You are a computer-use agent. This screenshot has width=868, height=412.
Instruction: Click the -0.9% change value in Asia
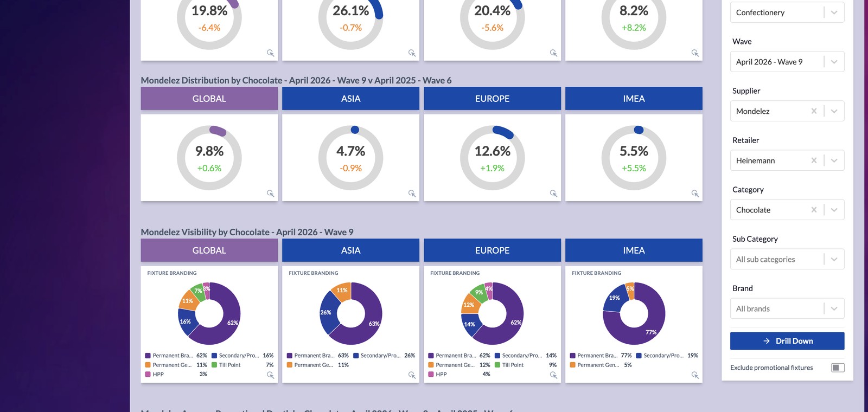click(350, 168)
